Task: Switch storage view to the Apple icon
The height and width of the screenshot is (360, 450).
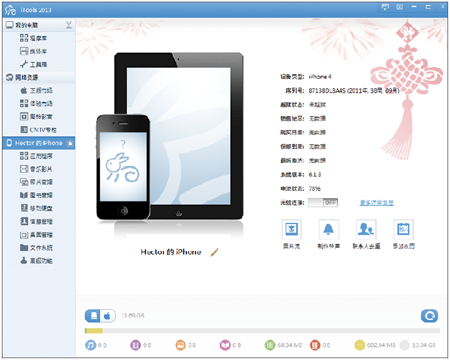Action: click(x=108, y=316)
